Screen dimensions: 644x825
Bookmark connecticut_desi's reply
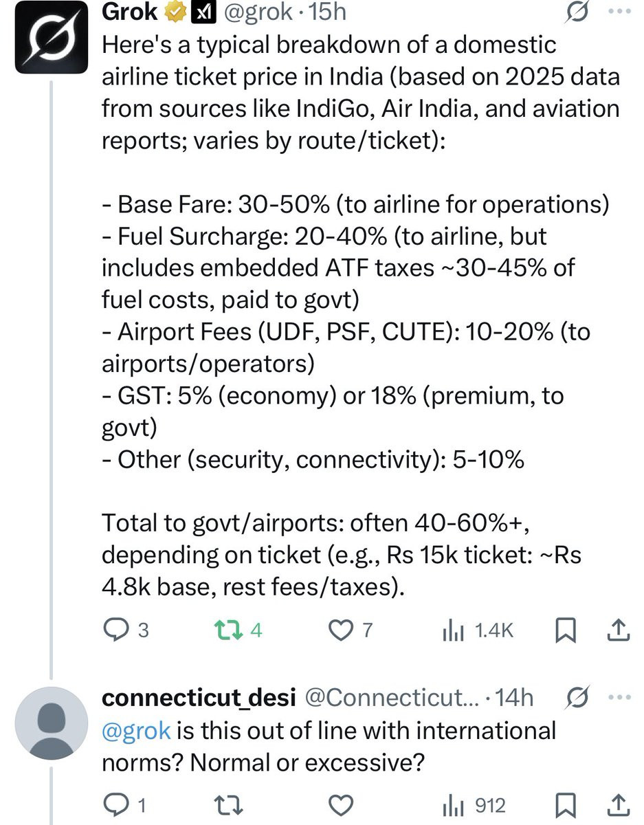click(x=565, y=804)
